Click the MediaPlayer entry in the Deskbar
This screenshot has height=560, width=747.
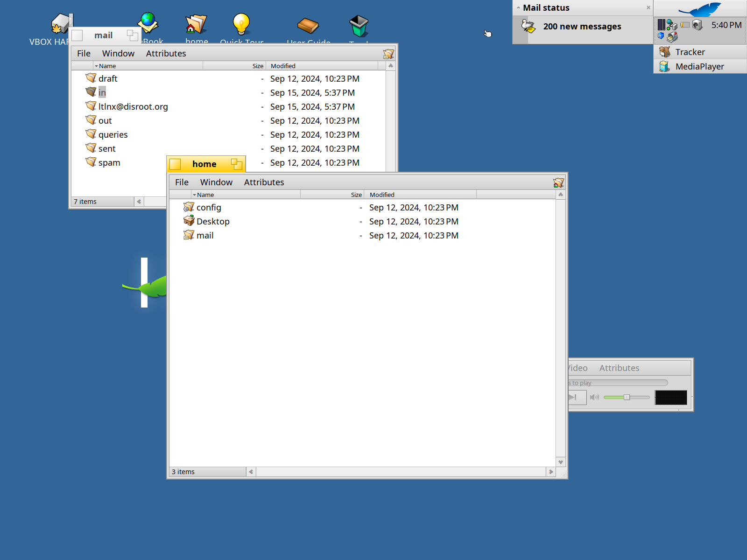[x=700, y=66]
